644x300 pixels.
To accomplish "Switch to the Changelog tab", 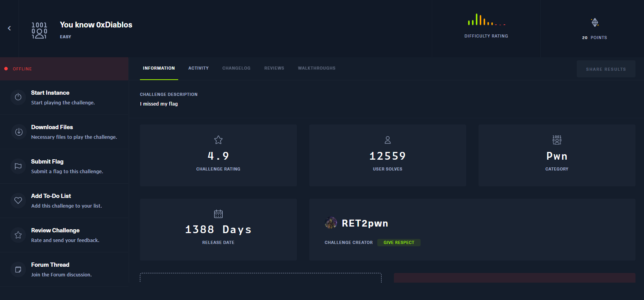I will (236, 68).
